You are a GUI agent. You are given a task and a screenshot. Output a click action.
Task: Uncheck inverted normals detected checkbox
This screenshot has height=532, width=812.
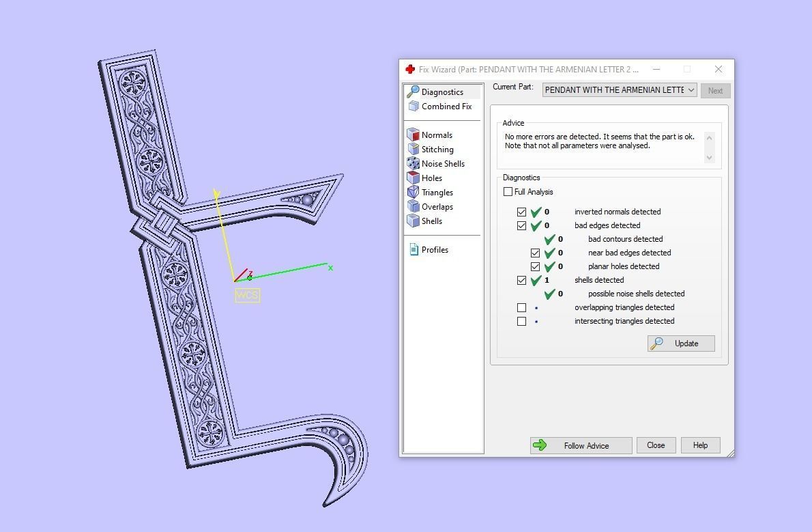tap(521, 212)
